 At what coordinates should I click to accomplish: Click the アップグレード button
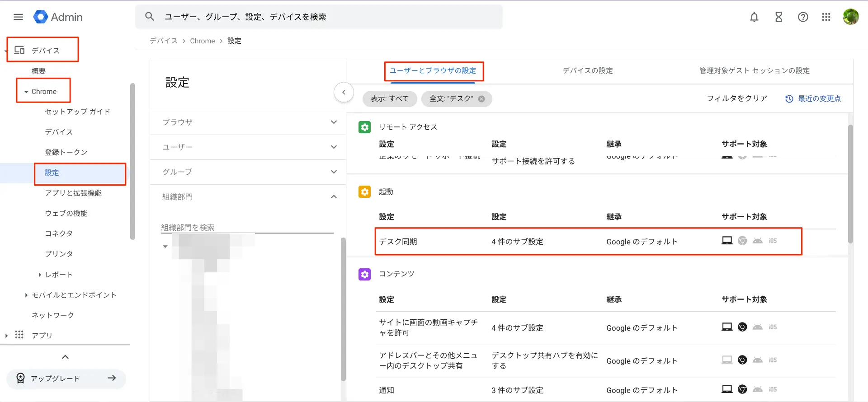66,379
